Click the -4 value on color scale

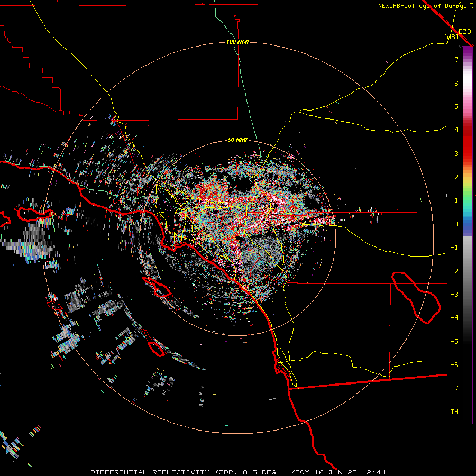454,318
